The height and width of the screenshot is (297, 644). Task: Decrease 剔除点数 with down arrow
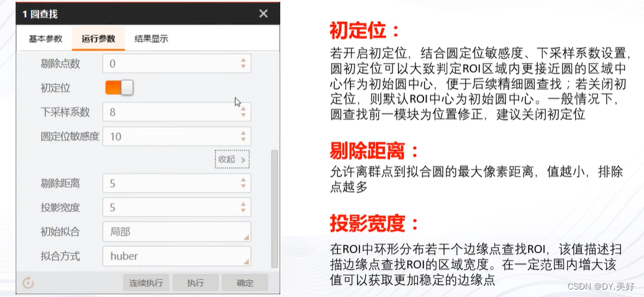(243, 66)
